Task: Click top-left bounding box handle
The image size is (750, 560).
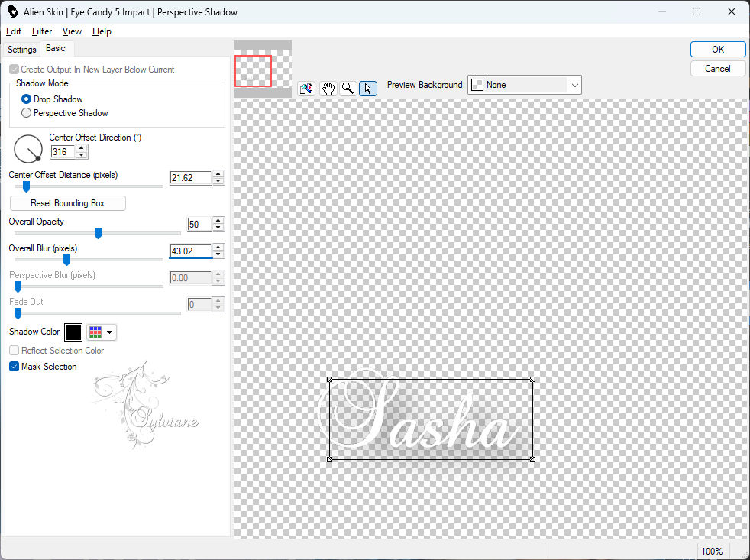Action: point(330,380)
